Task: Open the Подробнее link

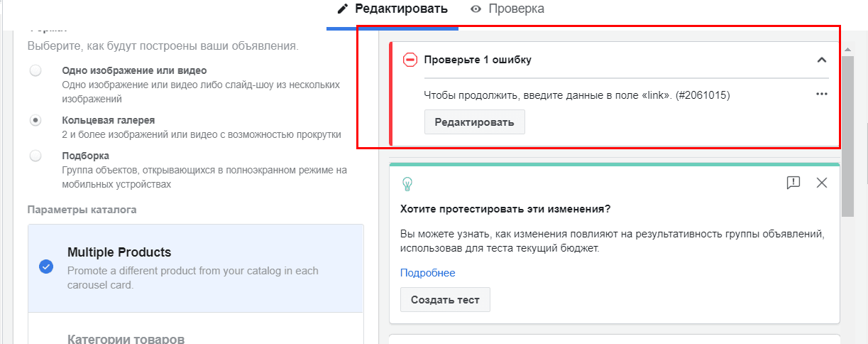Action: pyautogui.click(x=428, y=273)
